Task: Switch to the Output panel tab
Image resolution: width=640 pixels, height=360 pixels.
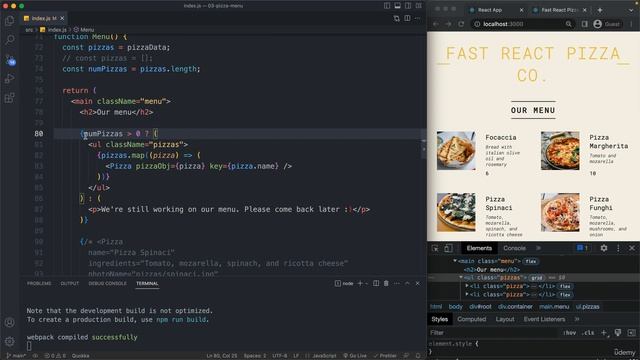Action: pyautogui.click(x=70, y=283)
